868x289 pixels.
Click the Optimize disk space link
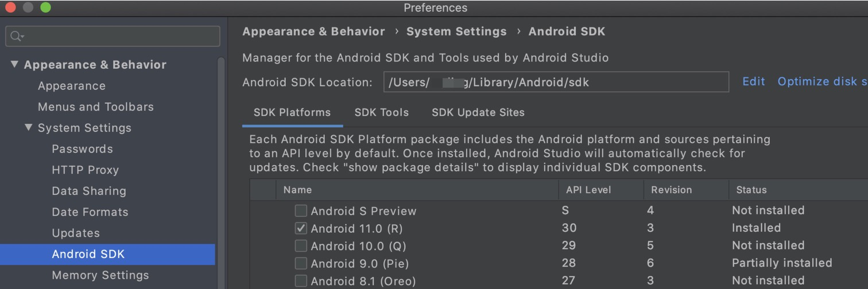822,81
